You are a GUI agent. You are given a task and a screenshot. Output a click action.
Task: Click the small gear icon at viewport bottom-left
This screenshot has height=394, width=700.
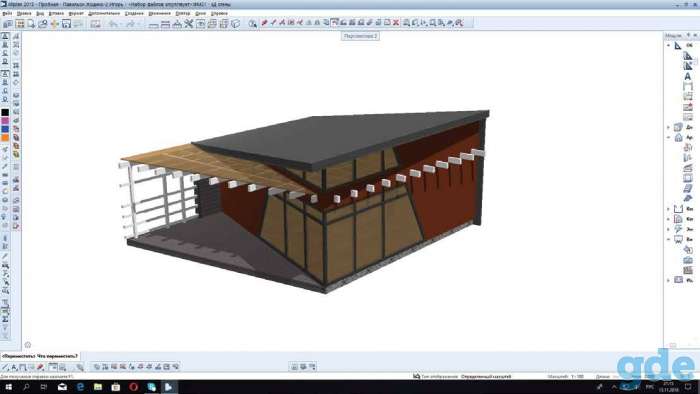click(28, 345)
